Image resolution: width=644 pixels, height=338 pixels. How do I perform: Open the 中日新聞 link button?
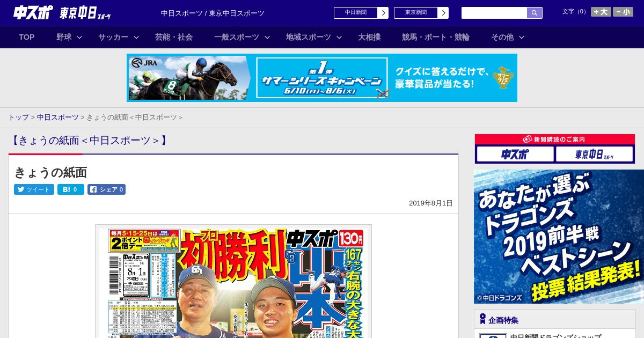pos(356,13)
